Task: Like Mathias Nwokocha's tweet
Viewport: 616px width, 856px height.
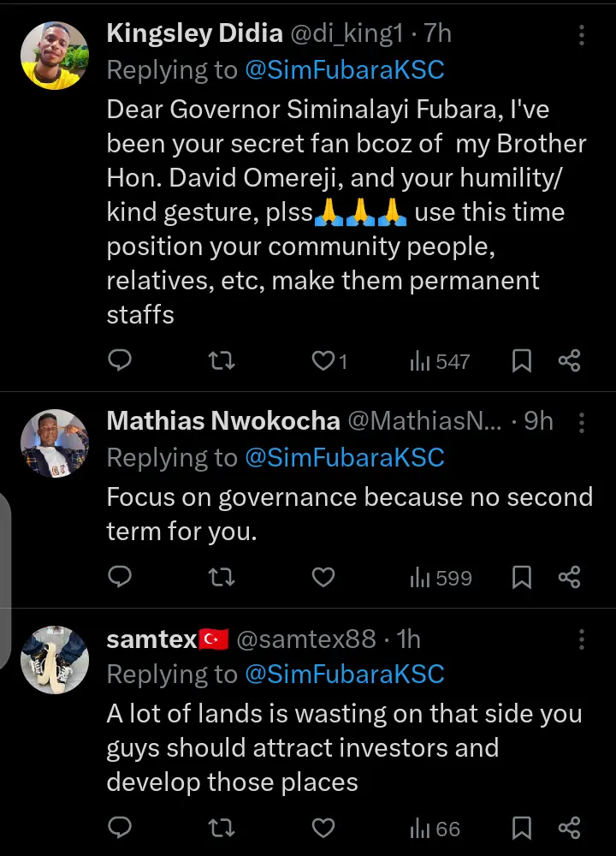Action: 323,577
